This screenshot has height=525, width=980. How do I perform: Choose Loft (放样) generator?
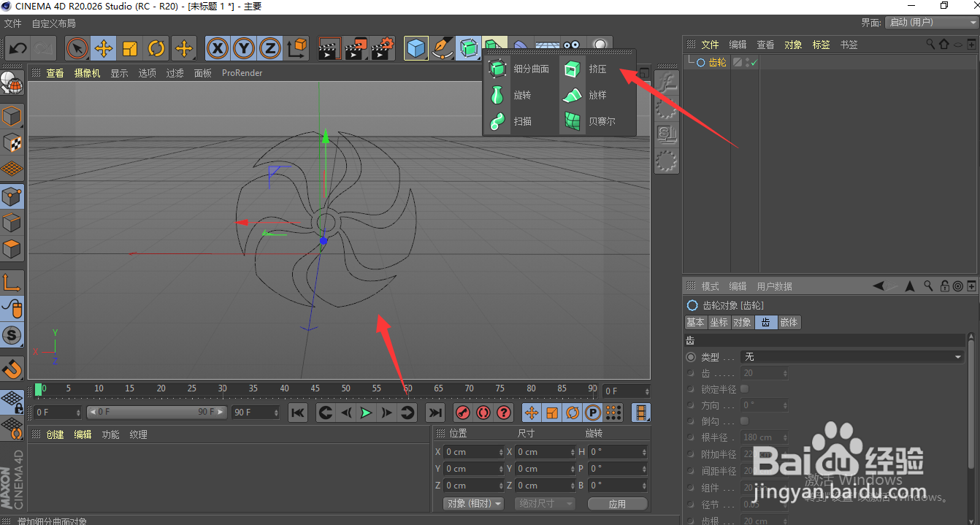[586, 95]
